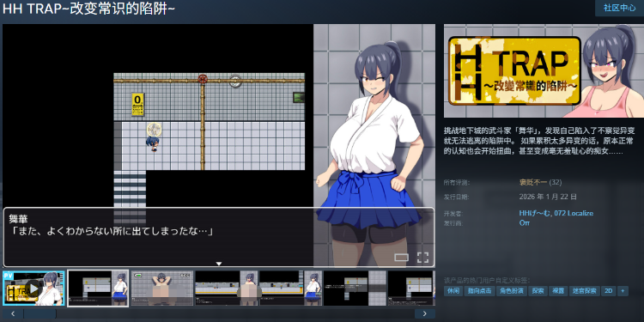644x322 pixels.
Task: Click the thumbnail strip scrollbar handle
Action: (39, 313)
